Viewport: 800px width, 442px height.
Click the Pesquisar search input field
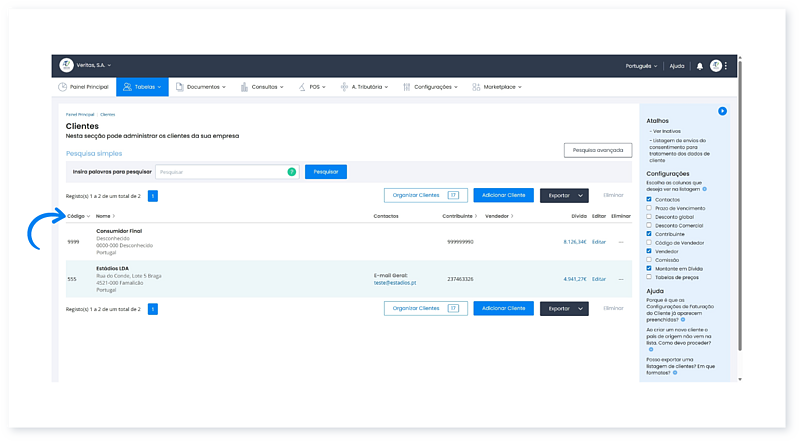click(220, 172)
